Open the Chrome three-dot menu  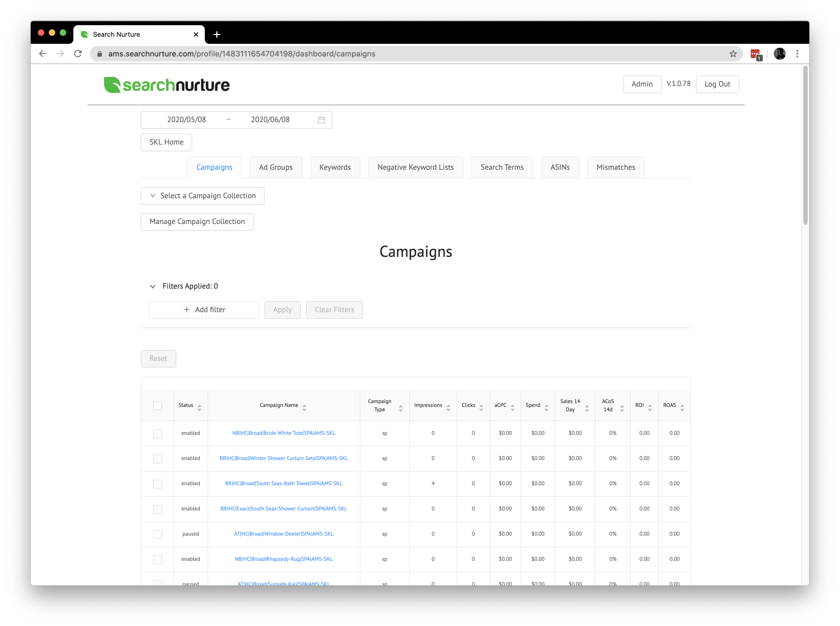click(797, 54)
